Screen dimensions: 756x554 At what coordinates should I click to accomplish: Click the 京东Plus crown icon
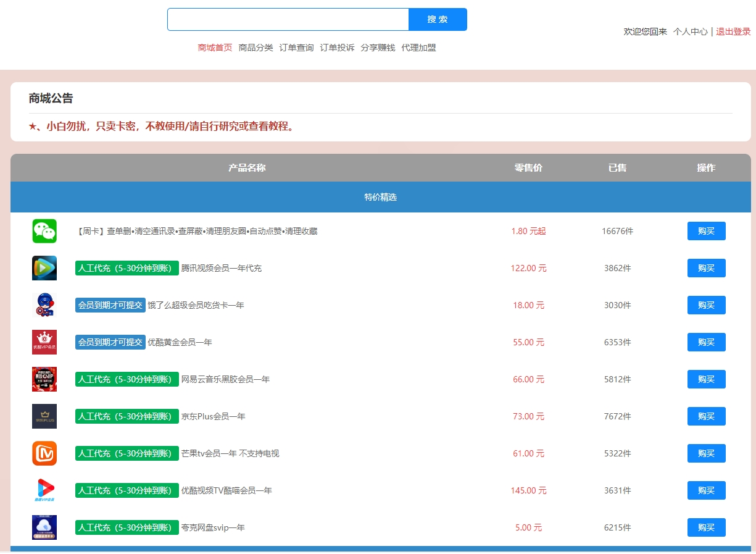tap(44, 416)
